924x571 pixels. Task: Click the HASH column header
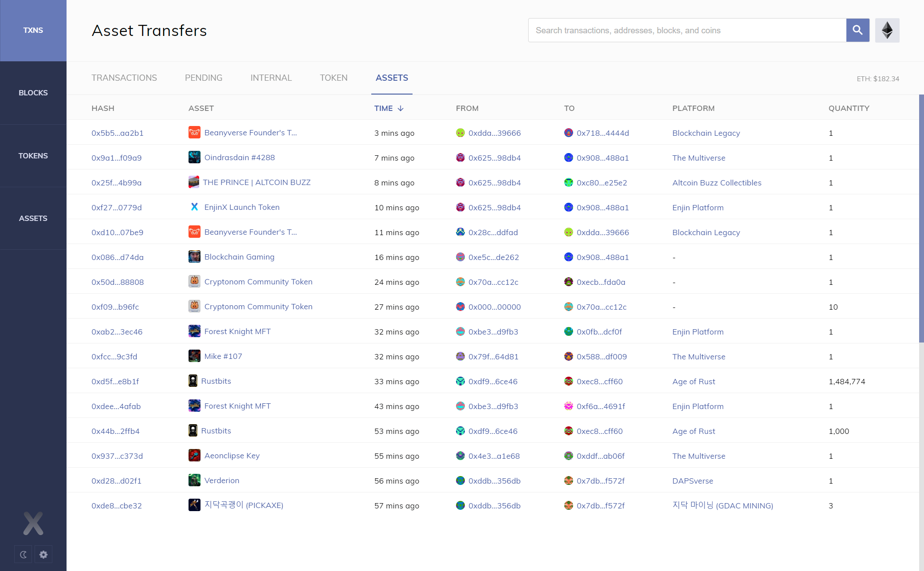(x=103, y=108)
